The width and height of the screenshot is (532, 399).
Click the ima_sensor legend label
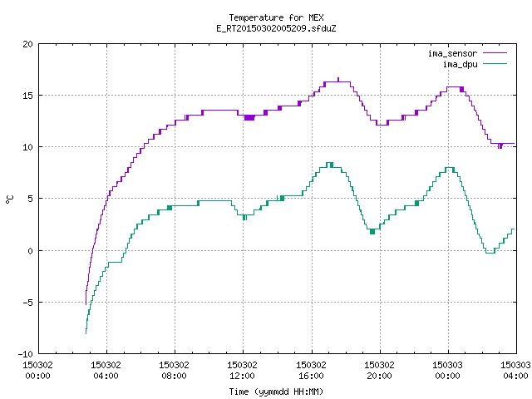(x=452, y=53)
